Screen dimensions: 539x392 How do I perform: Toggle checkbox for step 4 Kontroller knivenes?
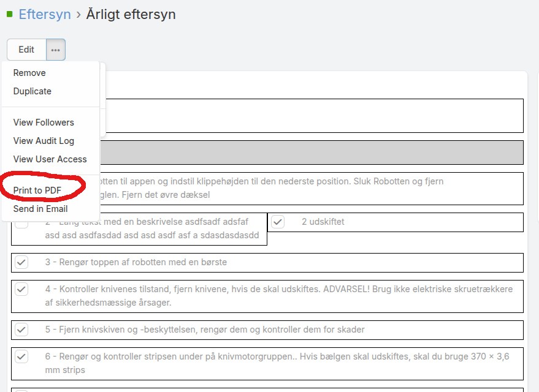point(21,289)
